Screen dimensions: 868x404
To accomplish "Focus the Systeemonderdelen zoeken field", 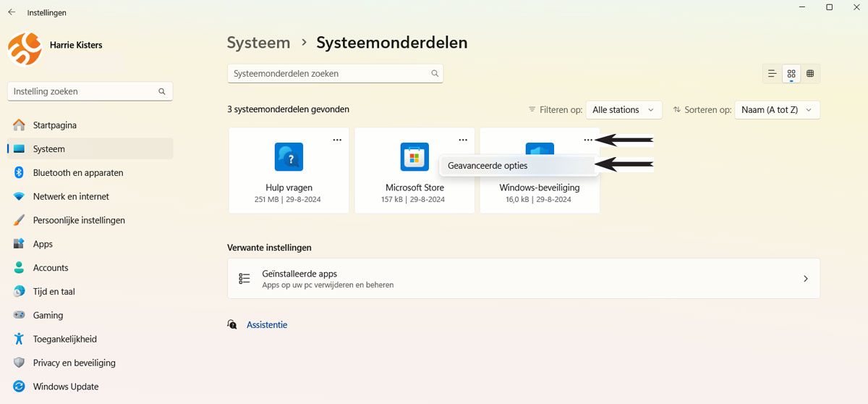I will [335, 73].
